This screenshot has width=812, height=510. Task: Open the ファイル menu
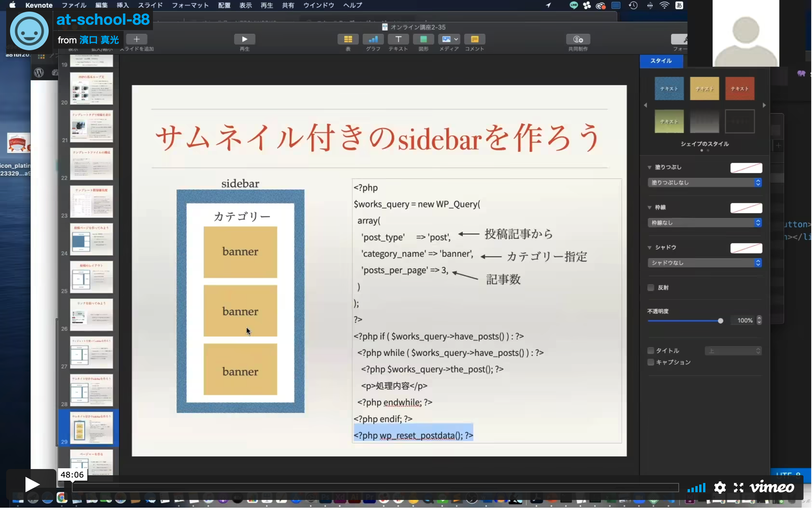[x=74, y=5]
